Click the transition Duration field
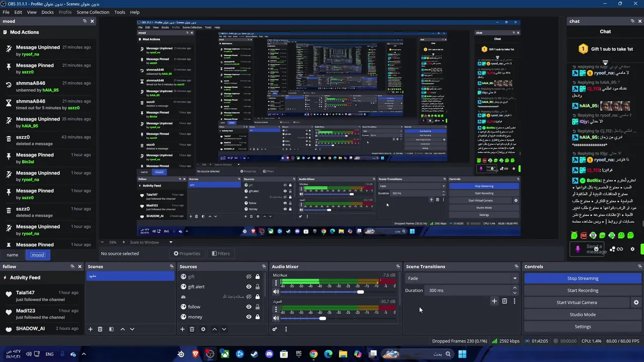The width and height of the screenshot is (644, 362). click(x=468, y=291)
